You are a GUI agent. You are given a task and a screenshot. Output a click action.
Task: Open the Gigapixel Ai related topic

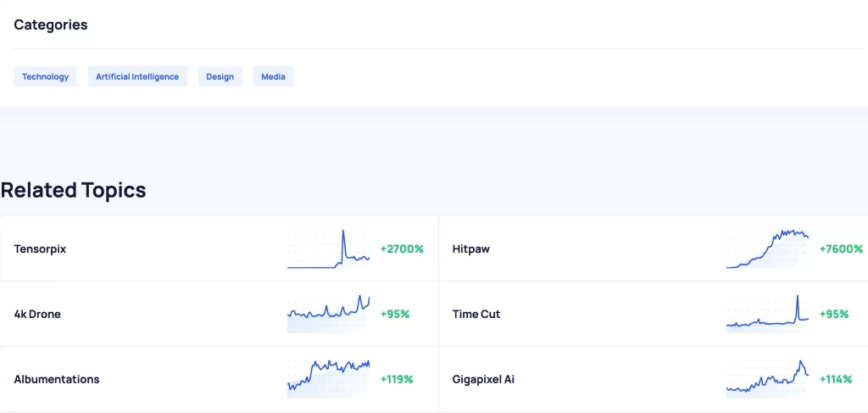[483, 380]
